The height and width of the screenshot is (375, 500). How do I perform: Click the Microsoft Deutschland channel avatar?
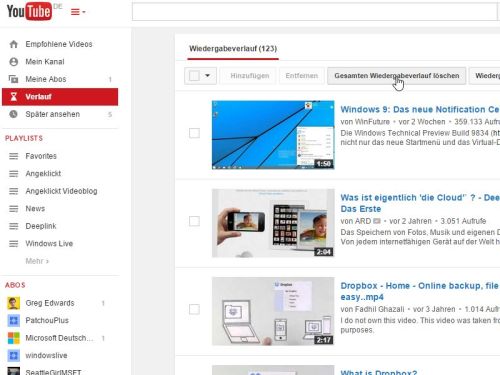(13, 338)
